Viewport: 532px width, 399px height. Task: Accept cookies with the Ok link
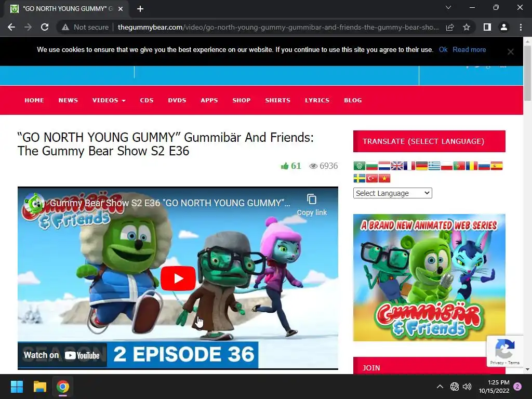coord(443,49)
